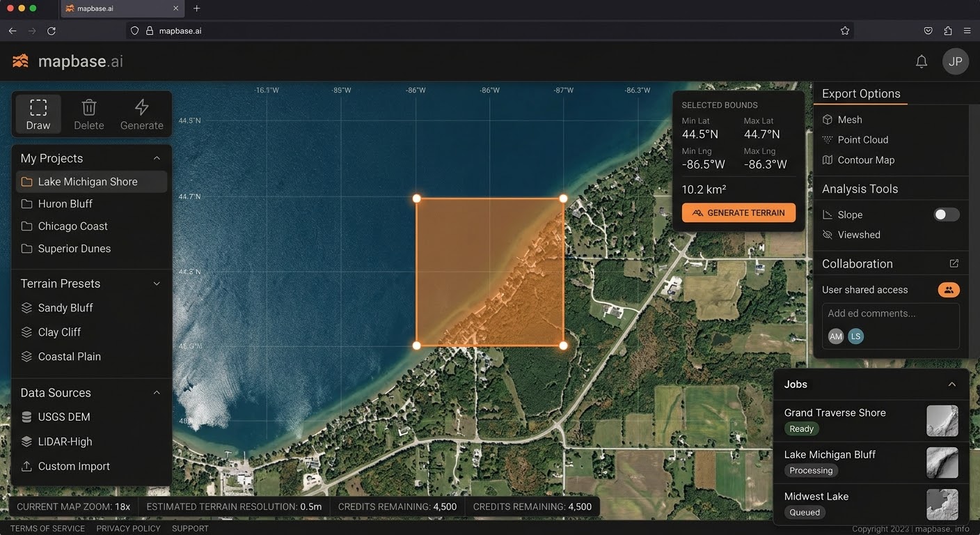Select the Draw selection tool
Viewport: 980px width, 535px height.
tap(38, 114)
